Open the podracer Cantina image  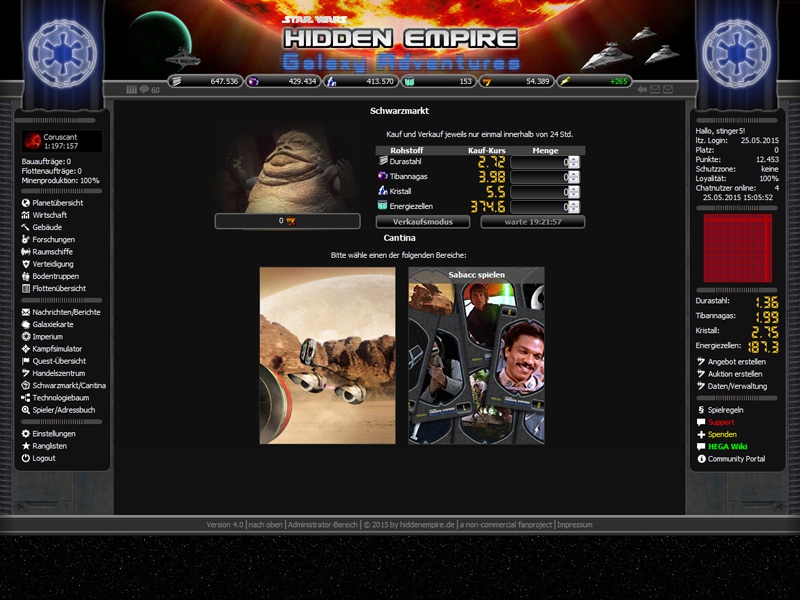tap(328, 356)
